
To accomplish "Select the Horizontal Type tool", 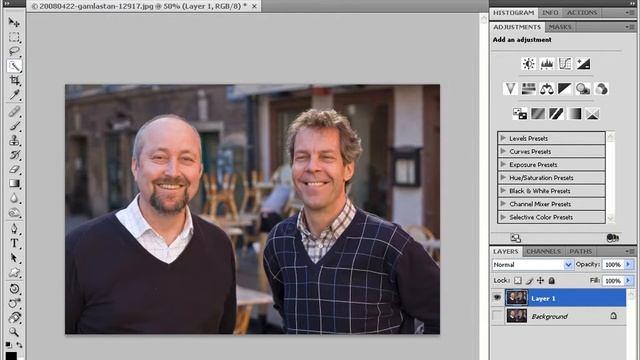I will [x=14, y=243].
